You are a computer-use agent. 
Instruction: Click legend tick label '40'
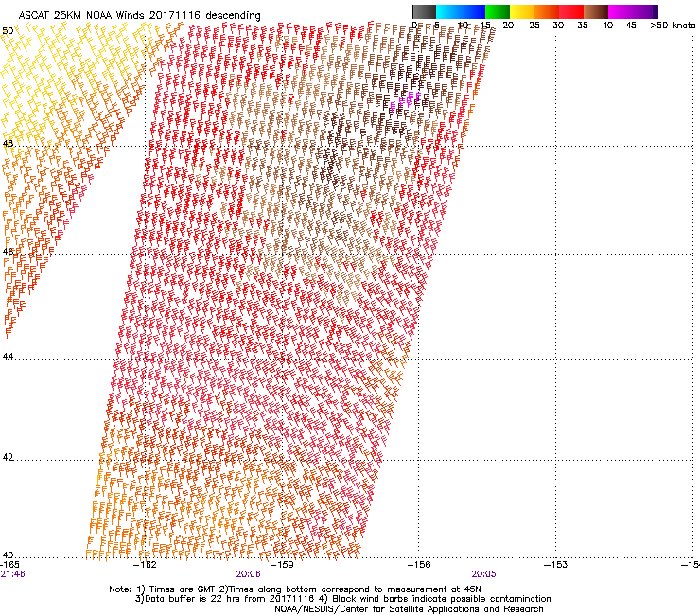[x=607, y=26]
